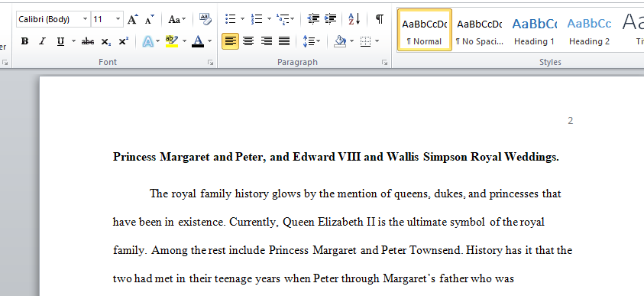Apply the Heading 1 style
The width and height of the screenshot is (644, 296).
[534, 30]
